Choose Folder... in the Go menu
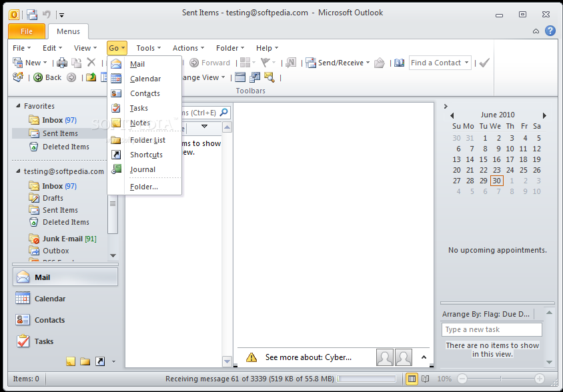 [144, 187]
